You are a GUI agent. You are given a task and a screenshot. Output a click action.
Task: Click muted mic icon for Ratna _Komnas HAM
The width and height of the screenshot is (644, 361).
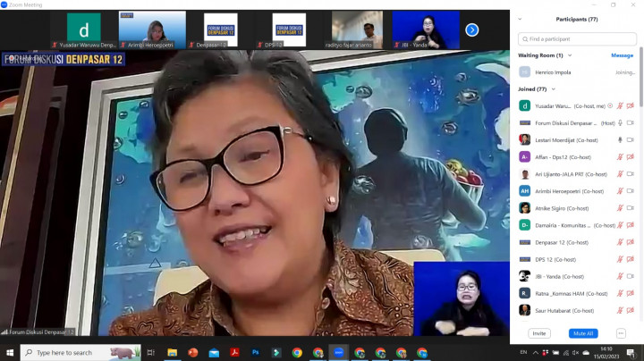pyautogui.click(x=620, y=294)
